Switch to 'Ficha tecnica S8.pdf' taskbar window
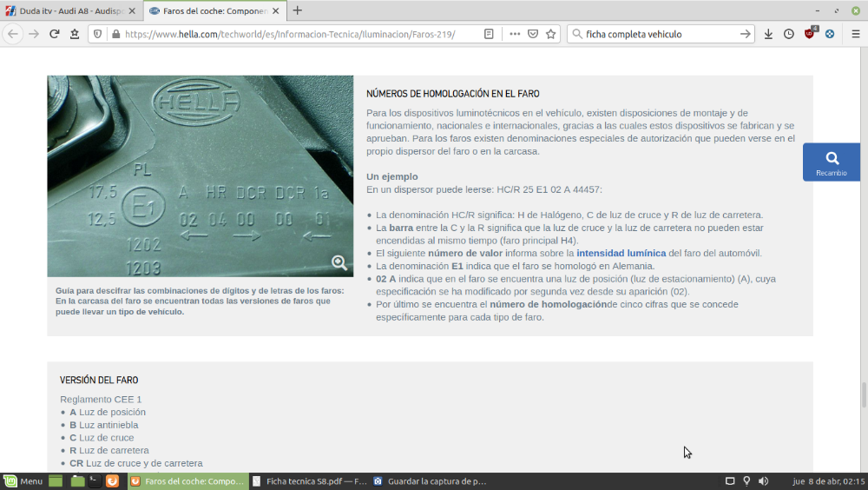Image resolution: width=868 pixels, height=490 pixels. (310, 481)
